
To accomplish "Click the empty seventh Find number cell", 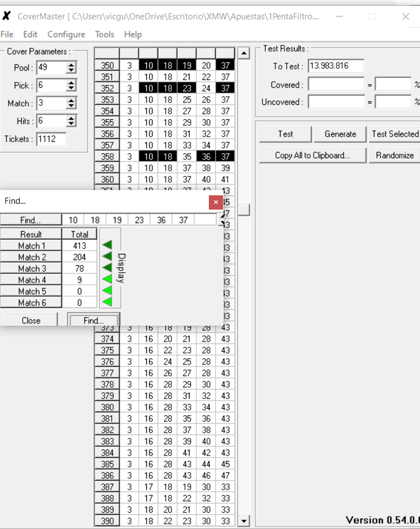I will 205,220.
